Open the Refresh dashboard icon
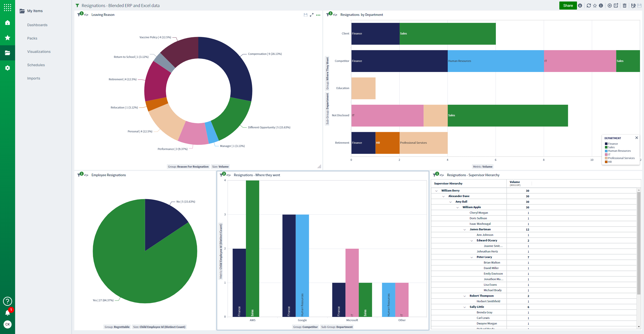The image size is (644, 334). pos(589,6)
